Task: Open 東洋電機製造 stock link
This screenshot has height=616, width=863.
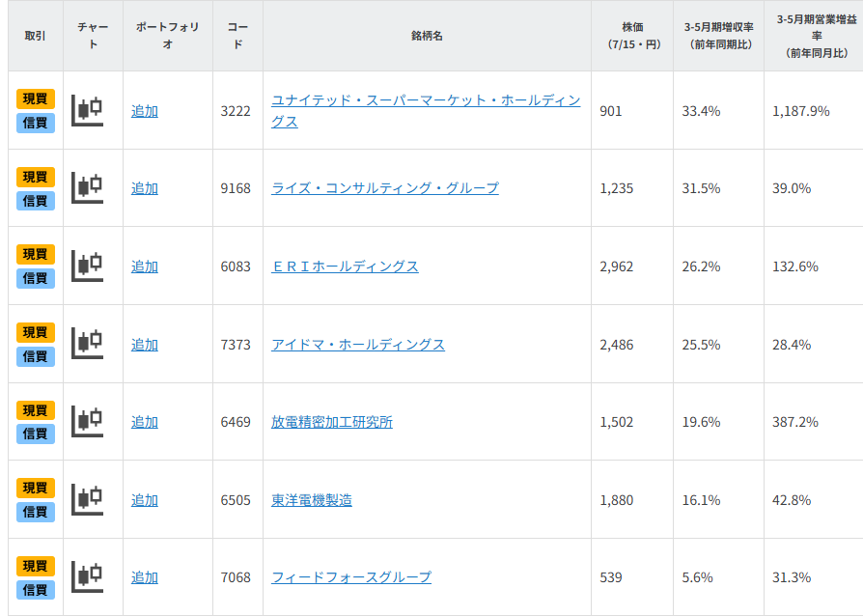Action: [312, 500]
